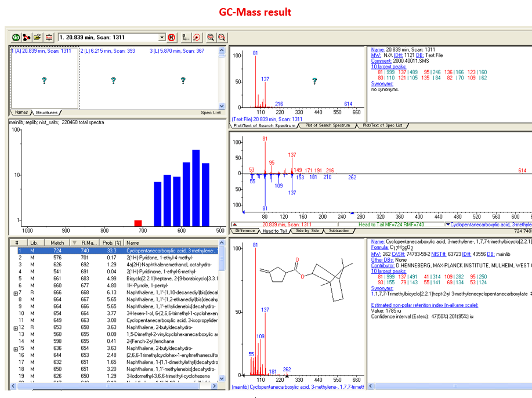Click the red target circle toolbar icon

pyautogui.click(x=197, y=37)
